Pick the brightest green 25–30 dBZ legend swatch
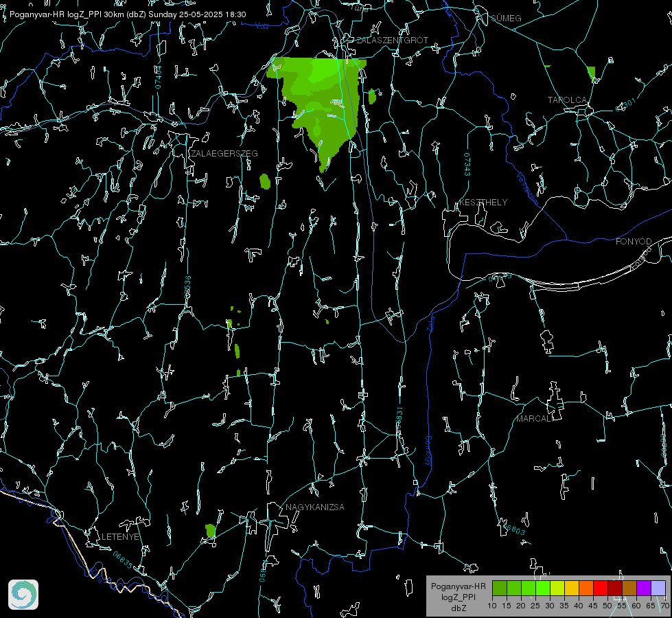Viewport: 672px width, 618px height. click(x=543, y=588)
